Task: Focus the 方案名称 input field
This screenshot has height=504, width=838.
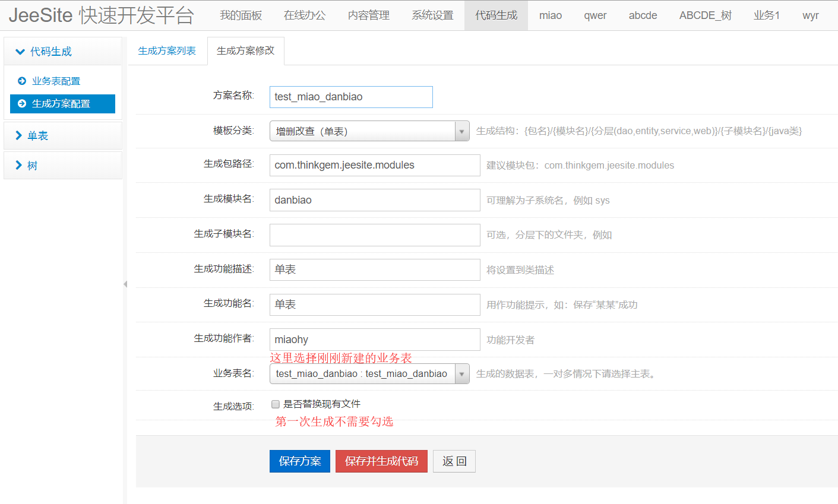Action: [351, 97]
